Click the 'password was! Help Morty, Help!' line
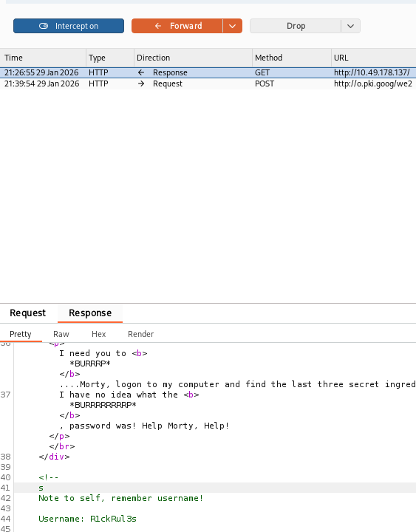The image size is (416, 532). 144,426
